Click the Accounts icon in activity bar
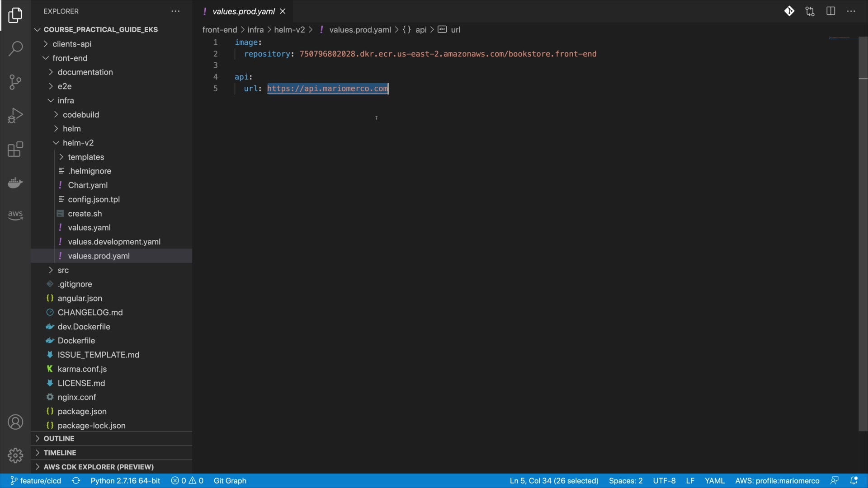 coord(15,422)
